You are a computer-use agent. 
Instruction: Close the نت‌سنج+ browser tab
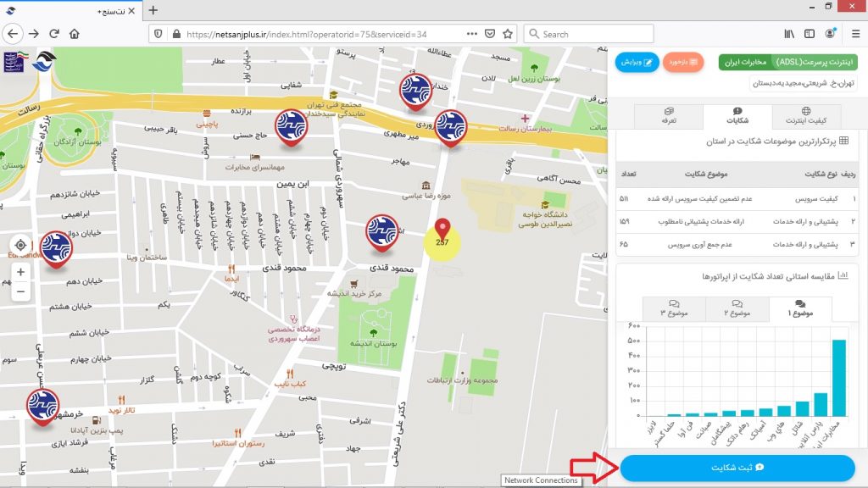[x=131, y=10]
